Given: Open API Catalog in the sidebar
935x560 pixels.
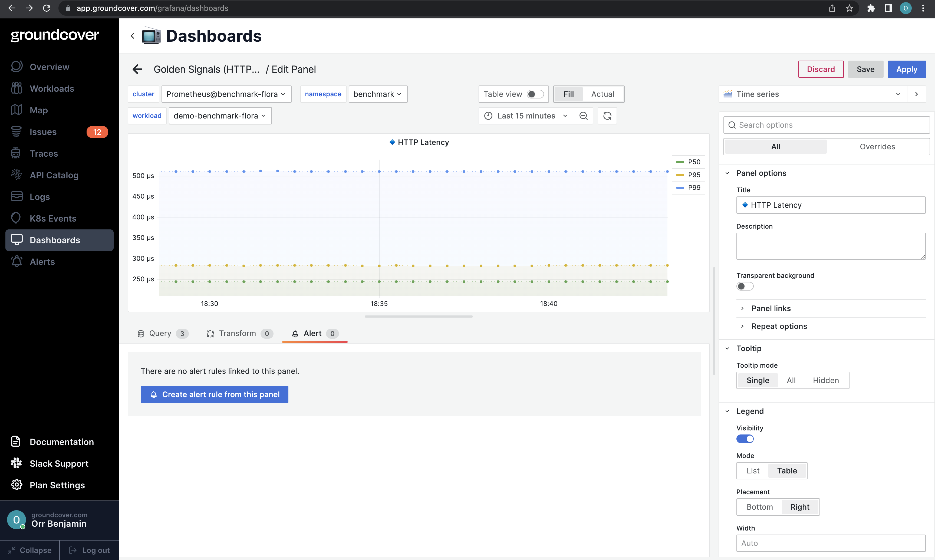Looking at the screenshot, I should (54, 175).
